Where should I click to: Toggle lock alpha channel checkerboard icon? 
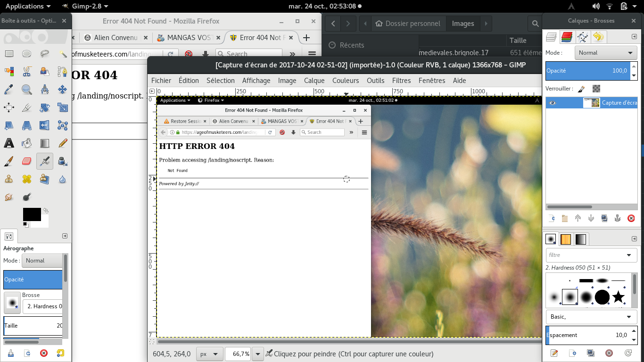596,89
